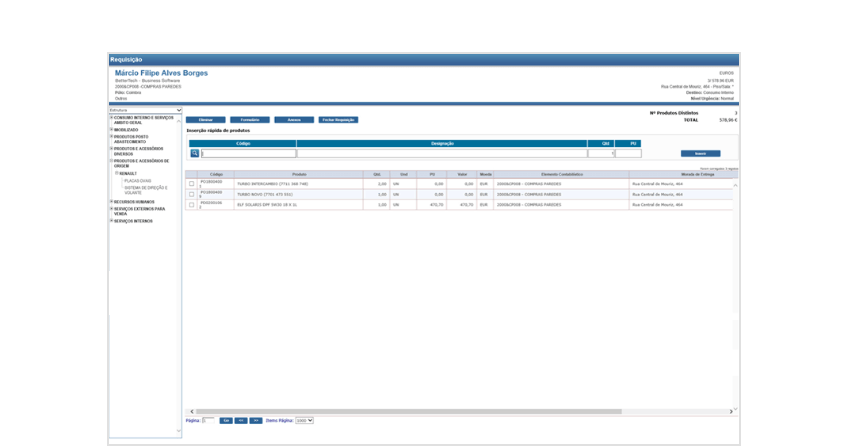Tick checkbox for TURBO INTERCAMBIO row
The height and width of the screenshot is (446, 848).
click(191, 184)
